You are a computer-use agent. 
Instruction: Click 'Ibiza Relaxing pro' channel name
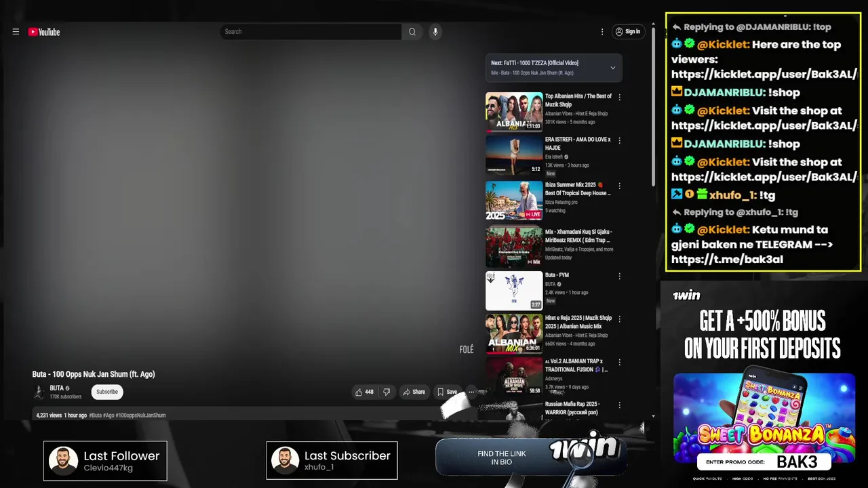pos(561,202)
